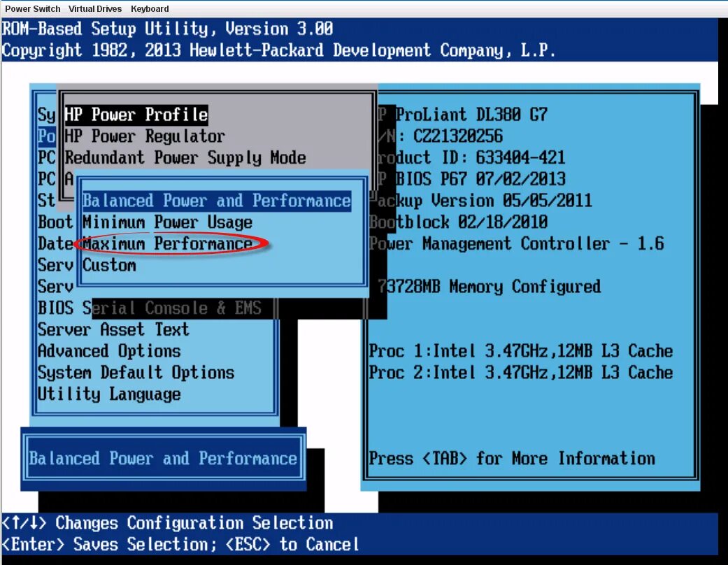
Task: Choose Maximum Performance option
Action: pyautogui.click(x=167, y=244)
